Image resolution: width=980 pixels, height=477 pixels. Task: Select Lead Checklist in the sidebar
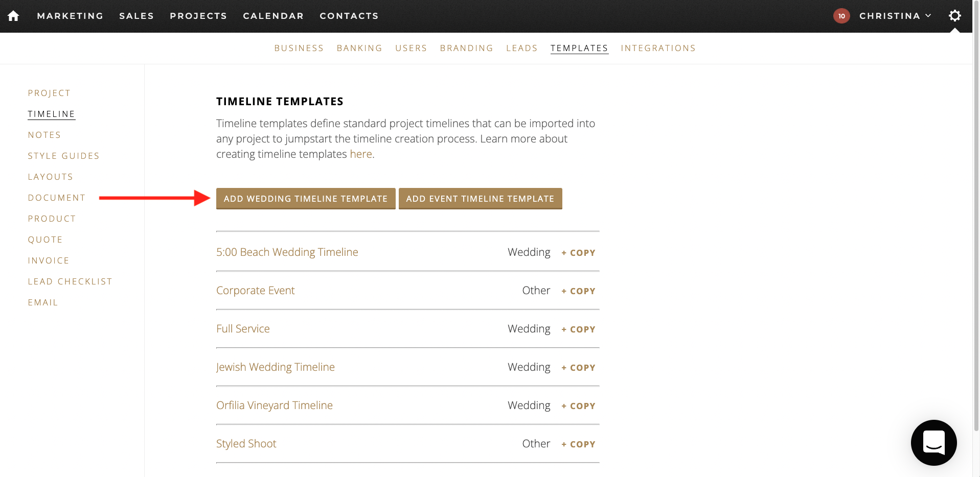70,281
